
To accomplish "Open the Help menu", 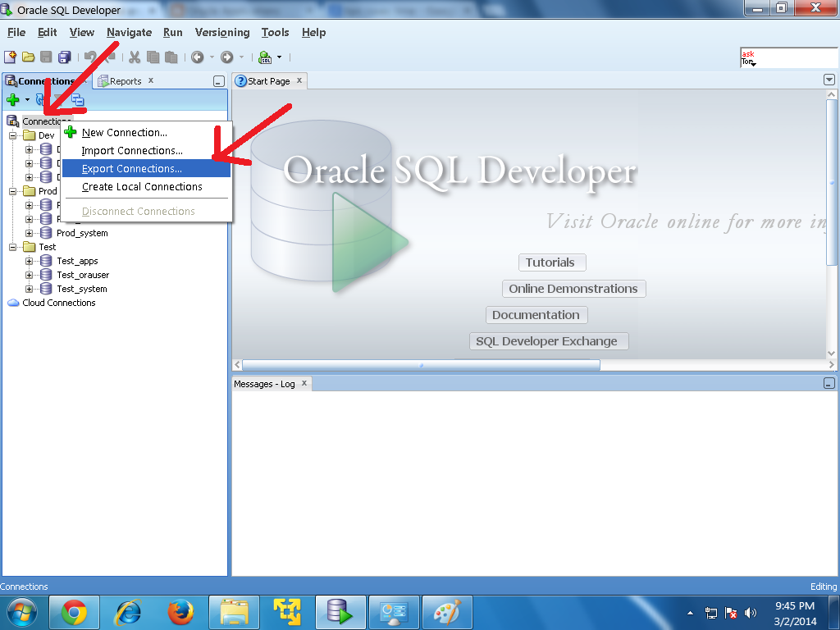I will [313, 33].
